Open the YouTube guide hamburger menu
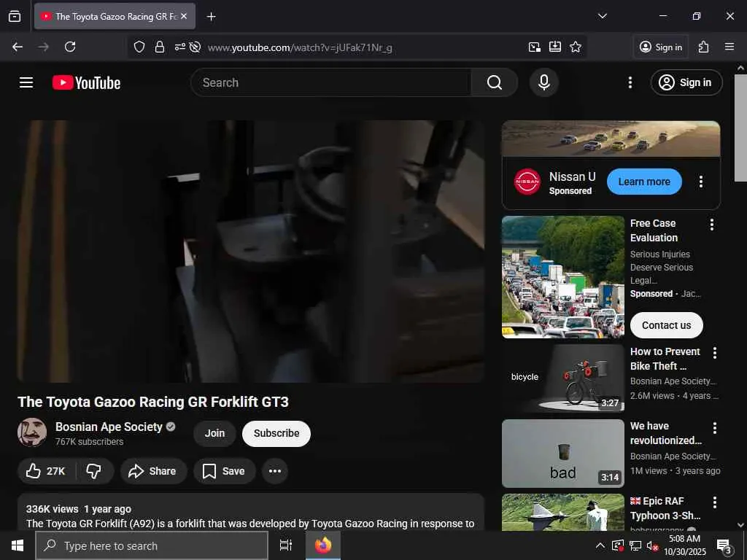 point(26,82)
